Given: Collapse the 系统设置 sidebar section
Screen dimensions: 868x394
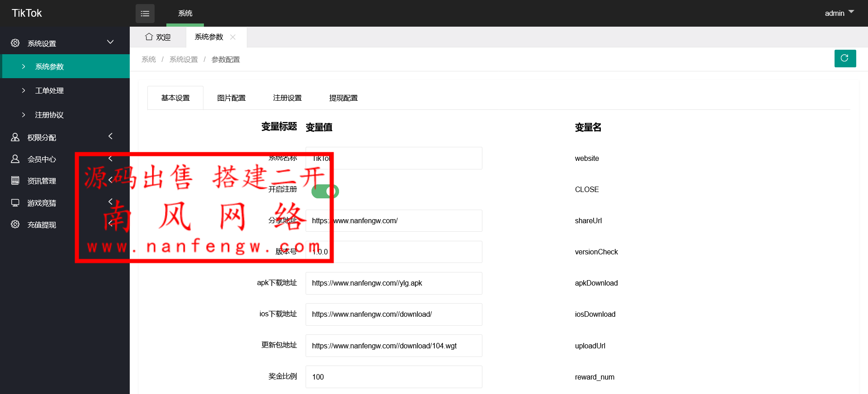Looking at the screenshot, I should coord(110,42).
